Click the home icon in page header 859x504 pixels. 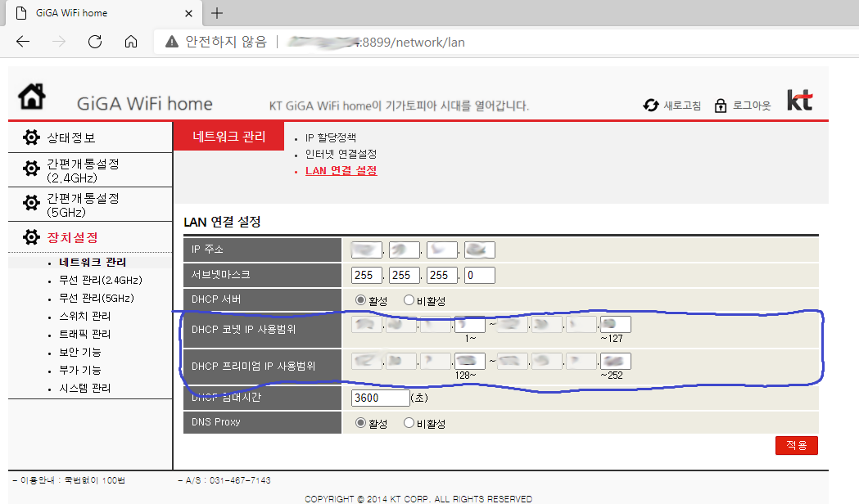pyautogui.click(x=32, y=97)
